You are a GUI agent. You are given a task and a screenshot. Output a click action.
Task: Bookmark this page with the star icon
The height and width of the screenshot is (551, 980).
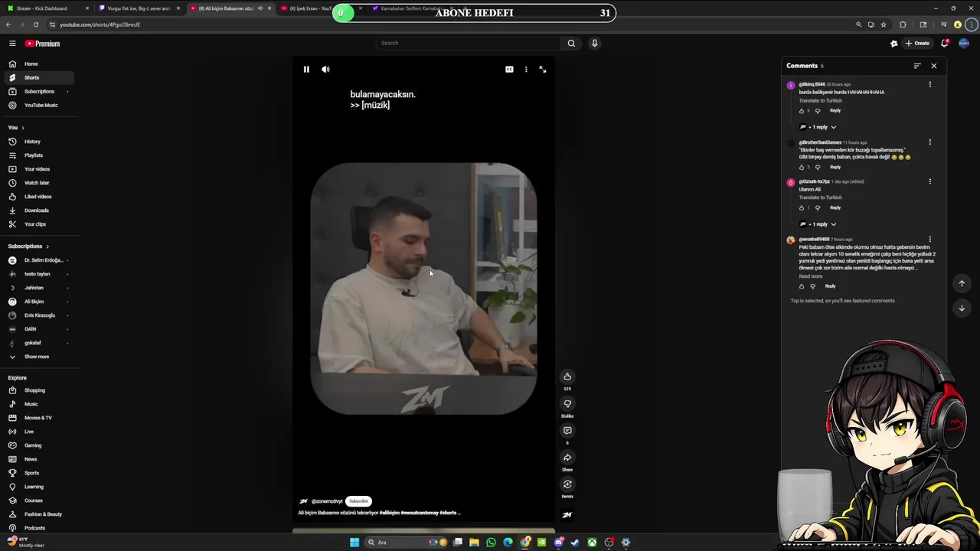[x=884, y=24]
